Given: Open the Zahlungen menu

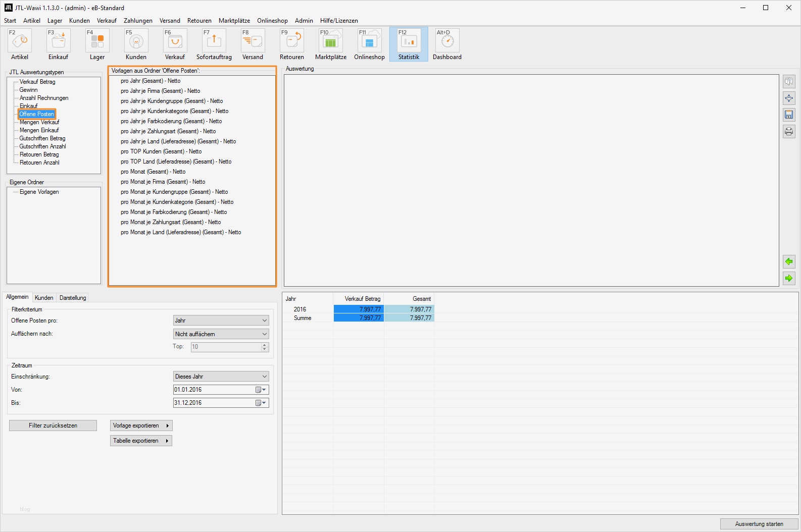Looking at the screenshot, I should (138, 21).
